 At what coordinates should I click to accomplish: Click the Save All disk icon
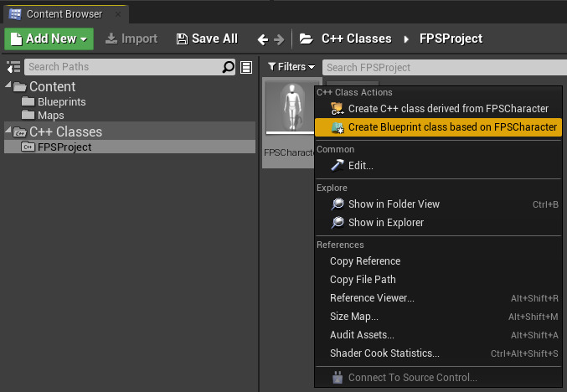182,39
